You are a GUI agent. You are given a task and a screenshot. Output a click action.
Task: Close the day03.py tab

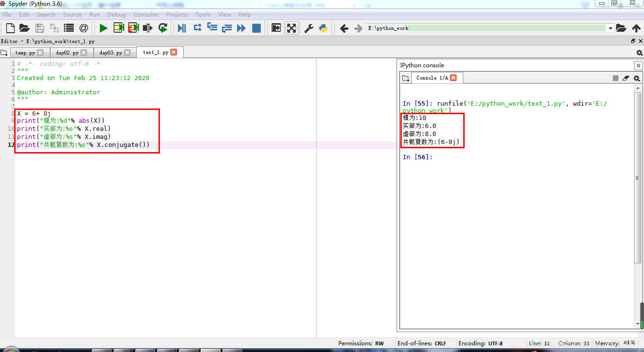coord(127,53)
